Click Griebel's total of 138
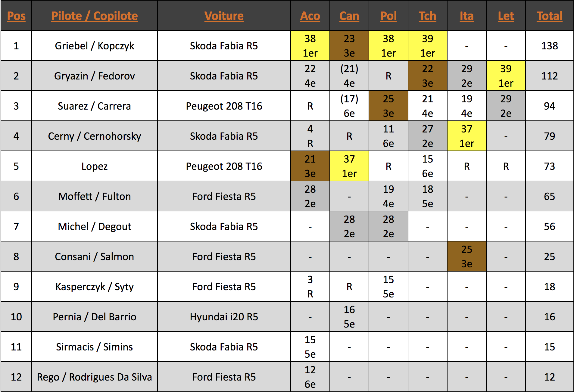 coord(549,46)
